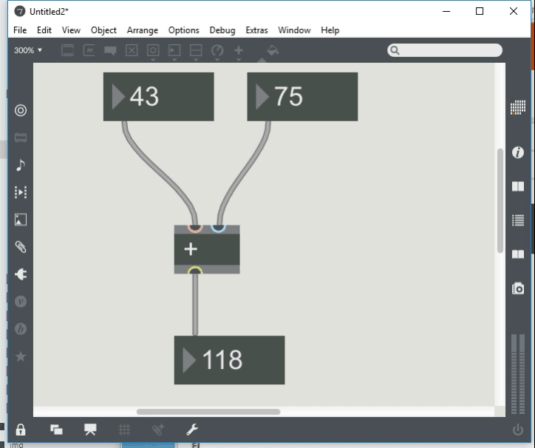535x448 pixels.
Task: Open the Inspector info icon
Action: 518,152
